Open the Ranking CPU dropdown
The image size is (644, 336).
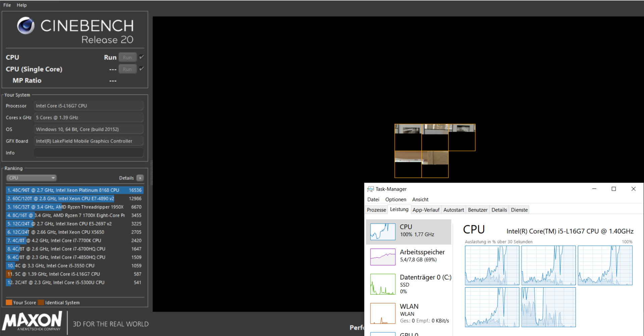[x=31, y=178]
